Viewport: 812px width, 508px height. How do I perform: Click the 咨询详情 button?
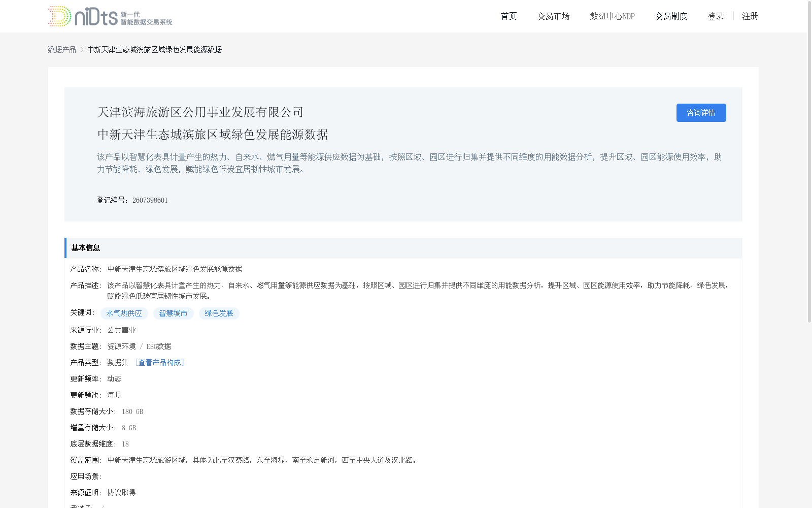[x=701, y=113]
